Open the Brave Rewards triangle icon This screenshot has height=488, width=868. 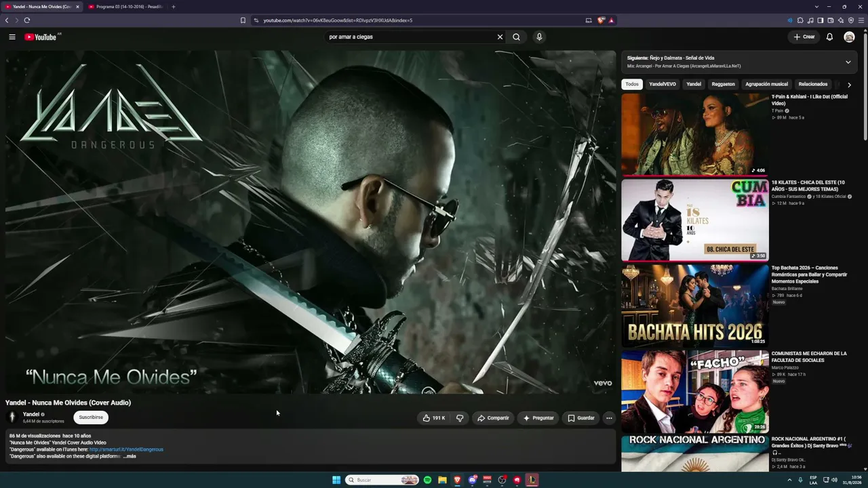[x=611, y=20]
